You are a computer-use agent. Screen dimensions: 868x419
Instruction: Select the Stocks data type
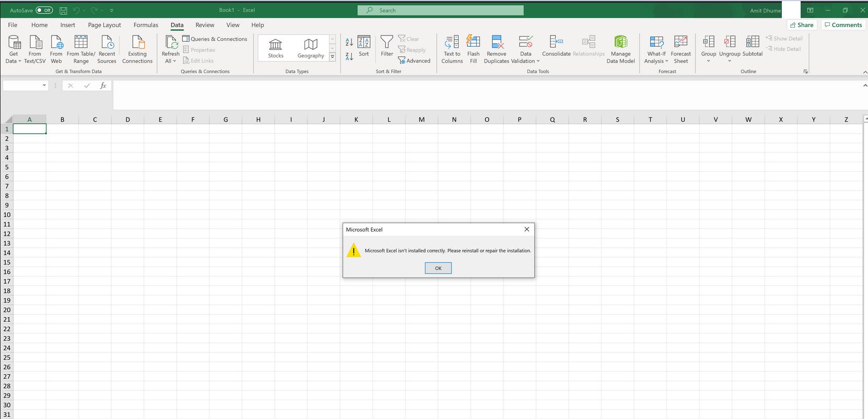[x=276, y=49]
